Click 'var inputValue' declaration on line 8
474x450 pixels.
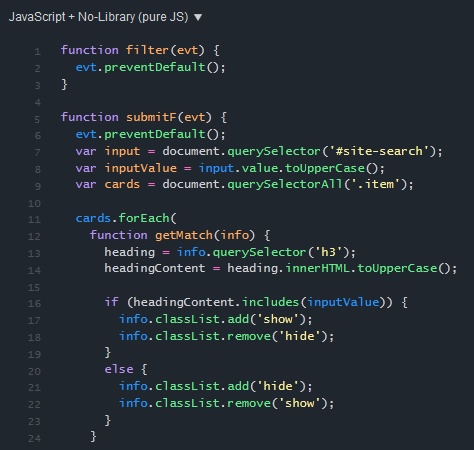pos(126,168)
